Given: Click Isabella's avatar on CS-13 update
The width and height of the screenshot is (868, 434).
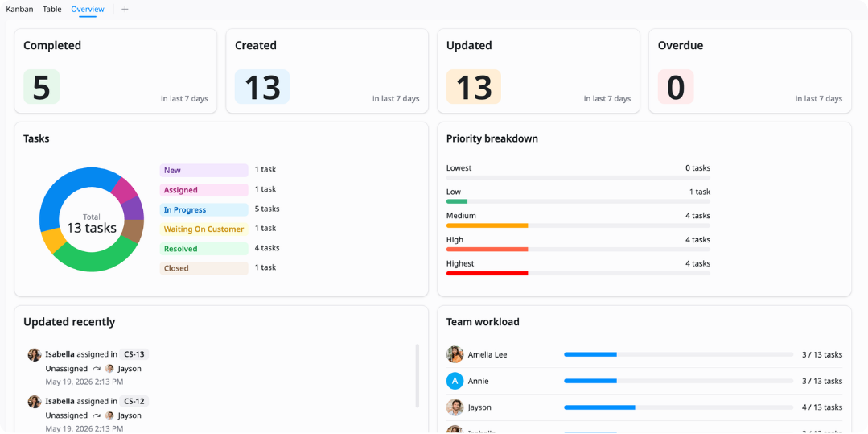Looking at the screenshot, I should coord(35,355).
